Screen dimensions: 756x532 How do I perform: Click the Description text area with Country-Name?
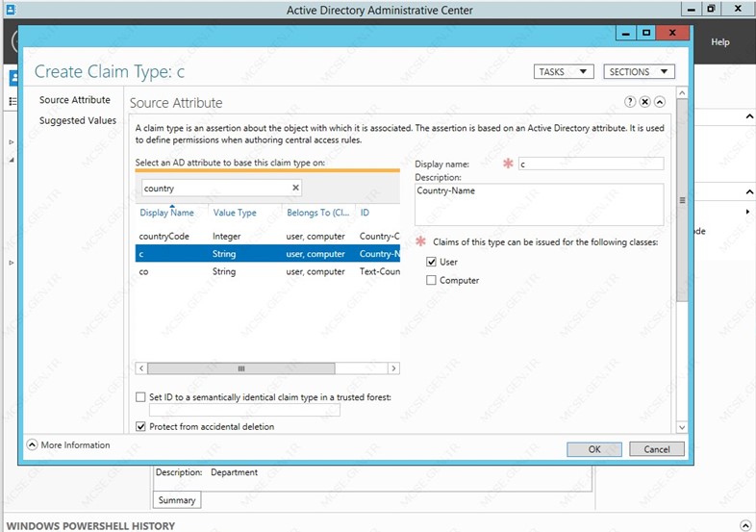pyautogui.click(x=539, y=205)
